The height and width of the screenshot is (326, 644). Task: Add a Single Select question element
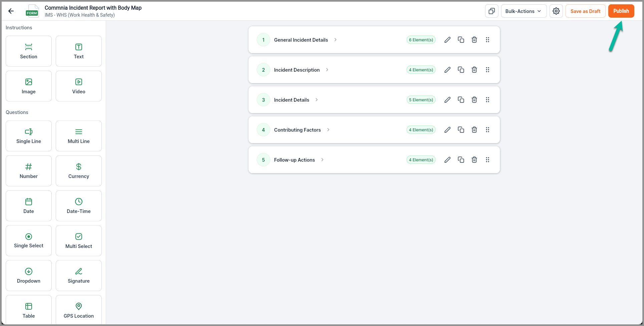29,241
